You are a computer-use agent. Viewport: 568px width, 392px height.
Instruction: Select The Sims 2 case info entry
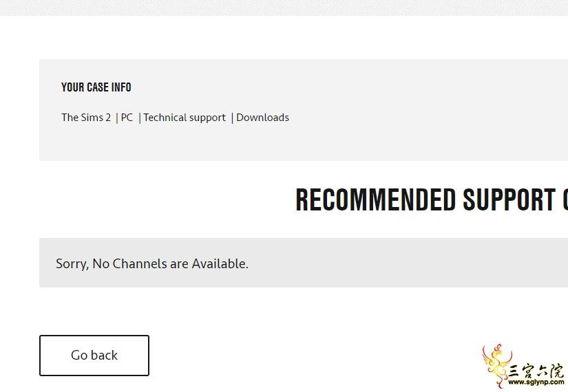pyautogui.click(x=86, y=118)
